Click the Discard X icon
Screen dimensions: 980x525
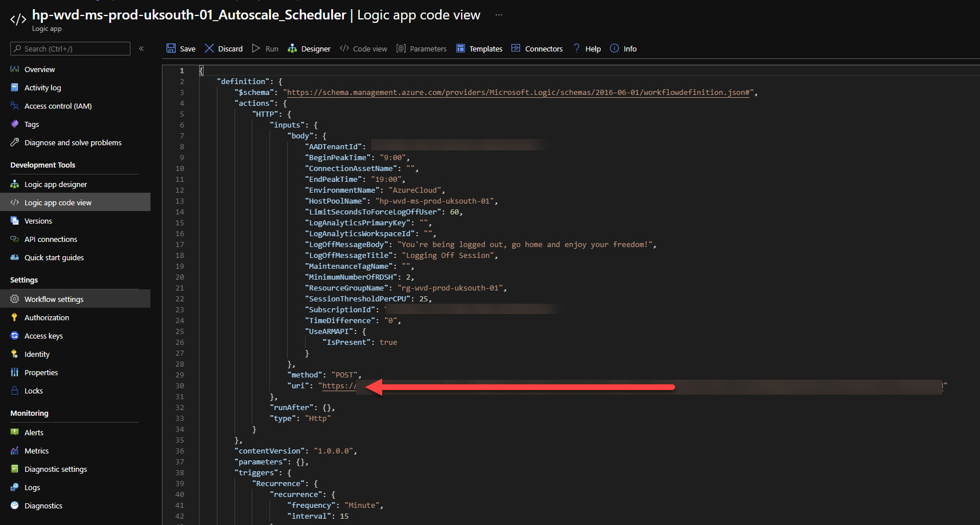(209, 48)
